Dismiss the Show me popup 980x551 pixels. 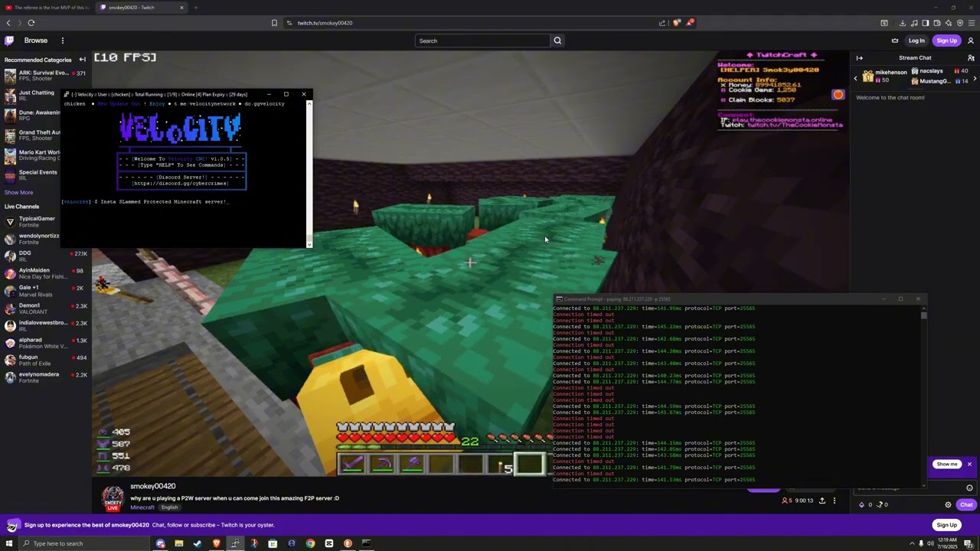pyautogui.click(x=969, y=465)
